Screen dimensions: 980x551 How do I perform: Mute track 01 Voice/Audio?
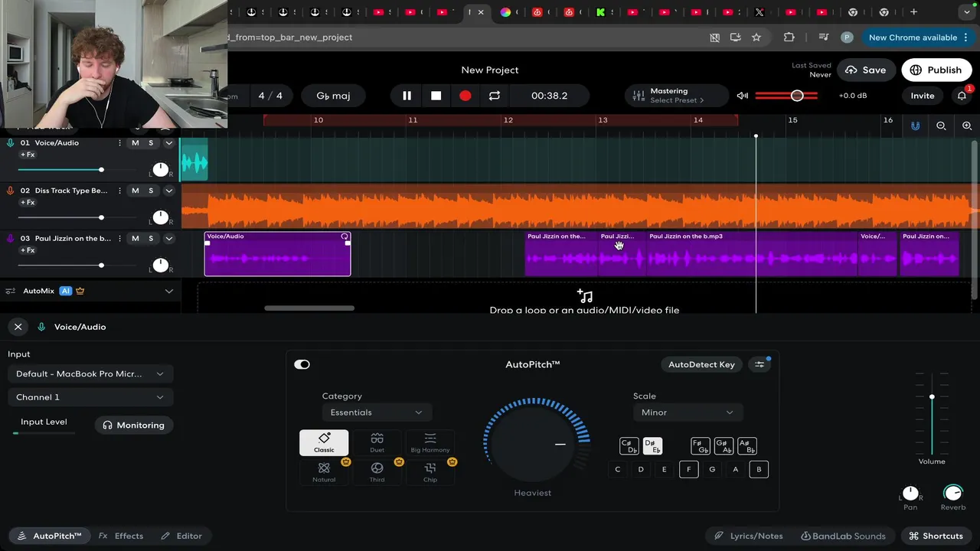click(x=136, y=143)
